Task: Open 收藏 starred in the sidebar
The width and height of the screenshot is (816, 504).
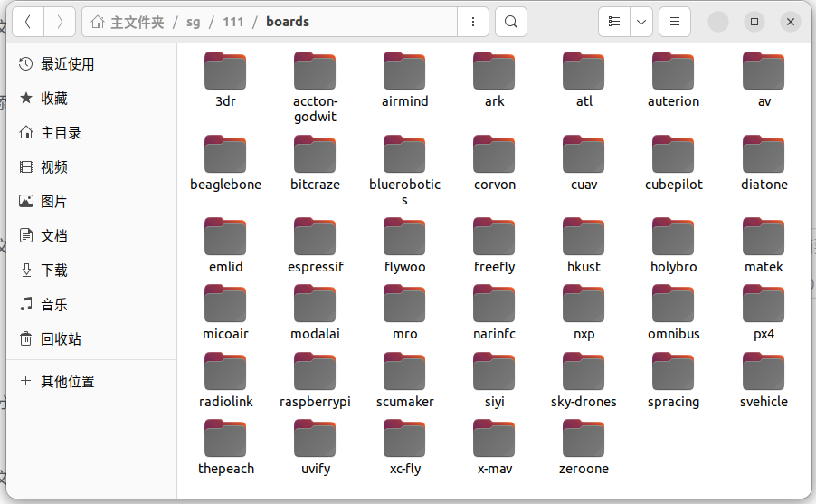Action: [x=91, y=99]
